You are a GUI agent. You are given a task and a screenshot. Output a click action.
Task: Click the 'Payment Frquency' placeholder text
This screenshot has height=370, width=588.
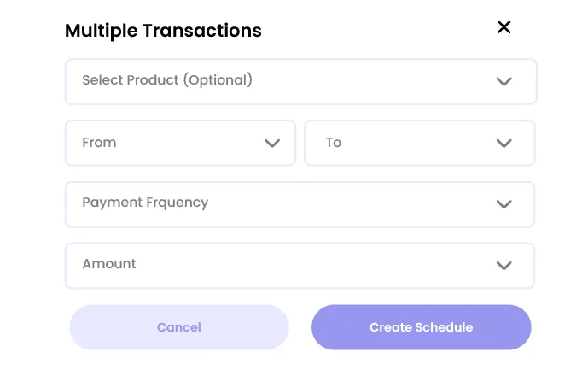(x=145, y=203)
